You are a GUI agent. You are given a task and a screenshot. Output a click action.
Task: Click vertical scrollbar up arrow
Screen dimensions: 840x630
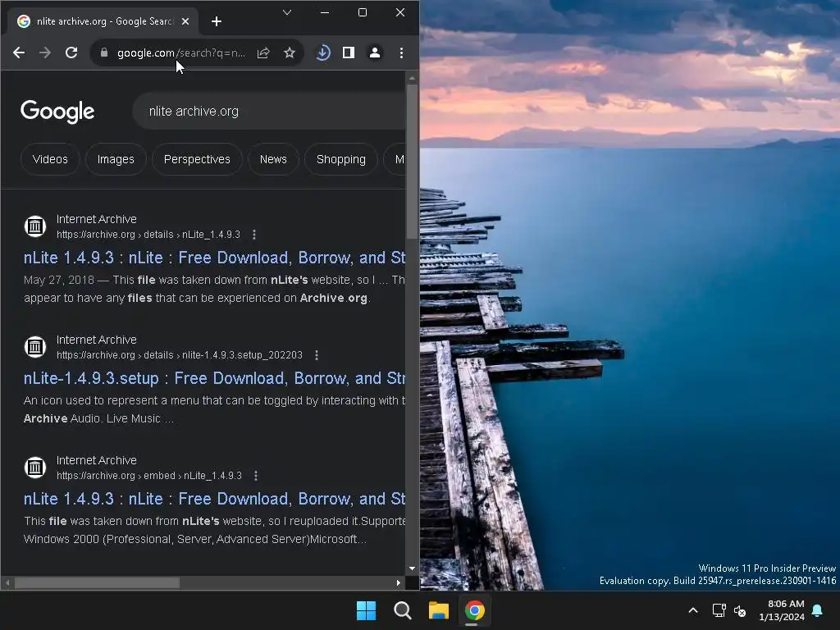click(412, 78)
